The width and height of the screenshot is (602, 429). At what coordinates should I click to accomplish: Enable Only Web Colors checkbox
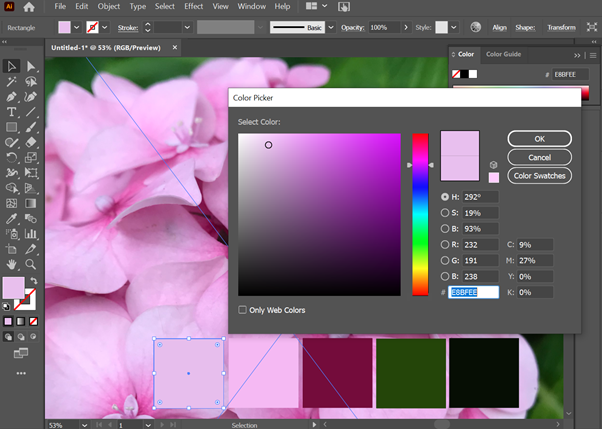(242, 310)
